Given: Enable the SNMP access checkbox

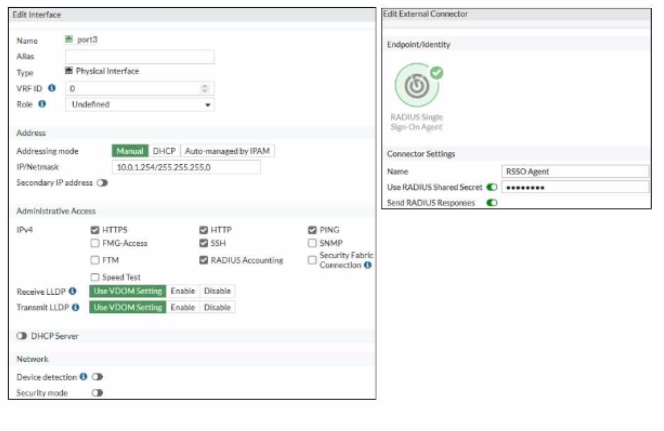Looking at the screenshot, I should click(x=312, y=243).
